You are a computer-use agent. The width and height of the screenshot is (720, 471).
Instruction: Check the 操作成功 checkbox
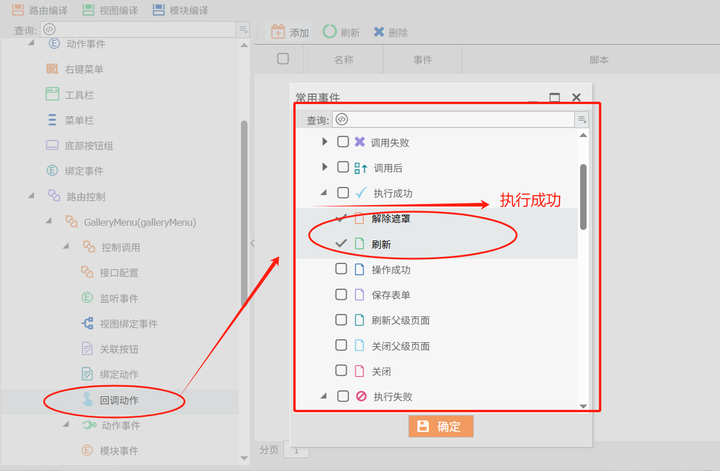click(341, 269)
